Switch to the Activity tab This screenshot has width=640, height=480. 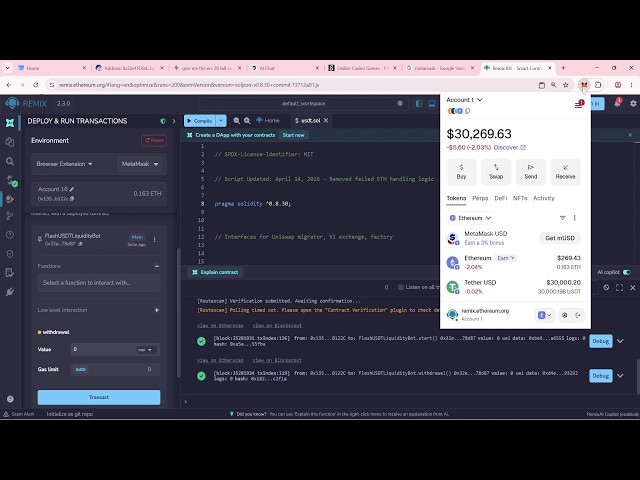544,198
